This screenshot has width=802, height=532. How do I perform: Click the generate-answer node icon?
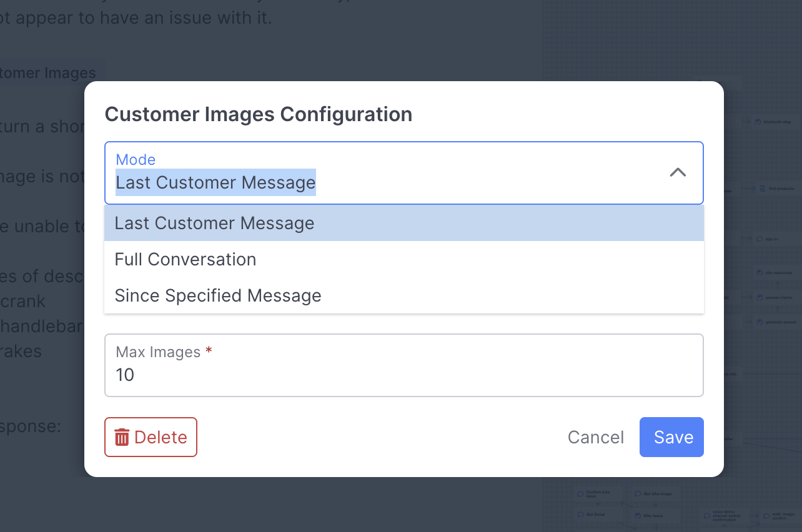(758, 322)
